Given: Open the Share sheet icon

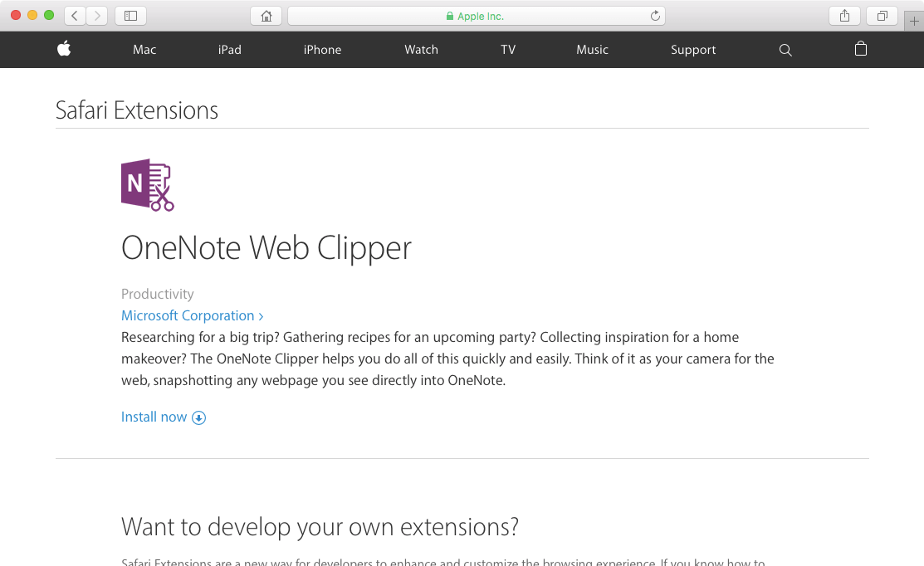Looking at the screenshot, I should coord(844,16).
